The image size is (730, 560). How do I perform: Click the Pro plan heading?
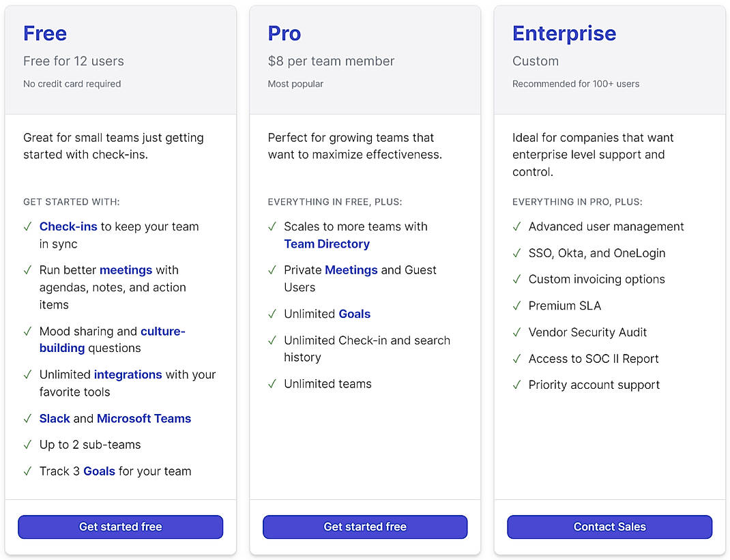click(x=284, y=33)
